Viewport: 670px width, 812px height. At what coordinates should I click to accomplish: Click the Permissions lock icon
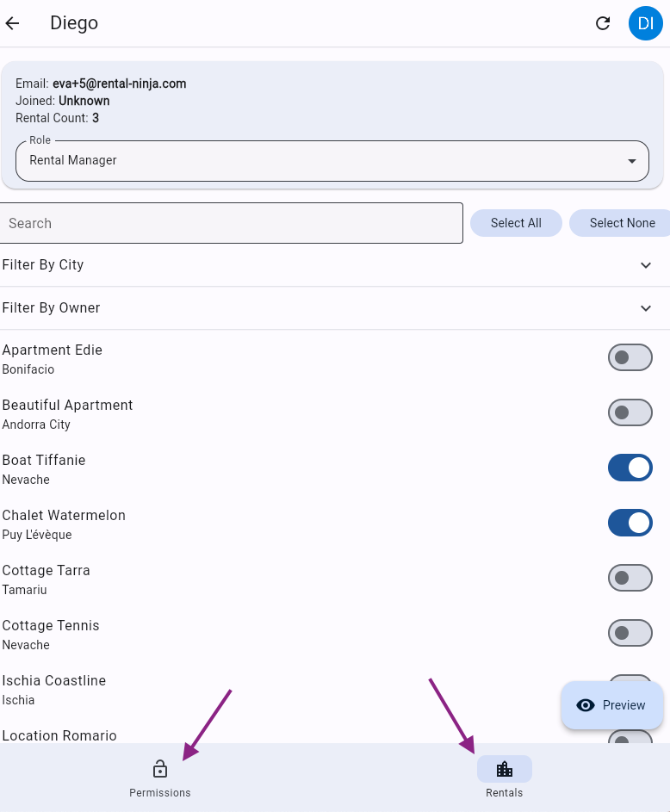point(160,769)
